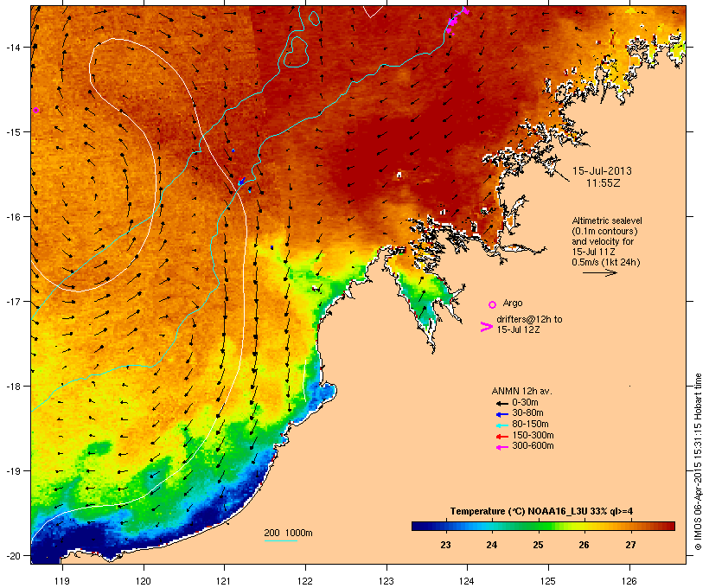Click the colorbar tick label 26
709x588 pixels.
click(x=584, y=545)
